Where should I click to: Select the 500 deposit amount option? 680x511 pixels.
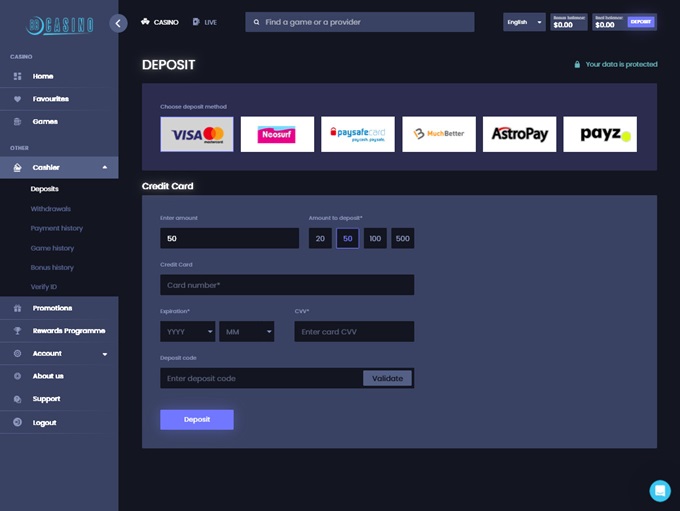(x=402, y=238)
